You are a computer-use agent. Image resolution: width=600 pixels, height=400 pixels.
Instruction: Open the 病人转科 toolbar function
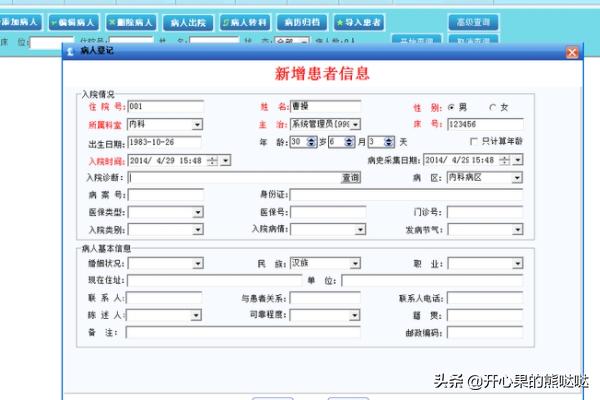click(244, 21)
